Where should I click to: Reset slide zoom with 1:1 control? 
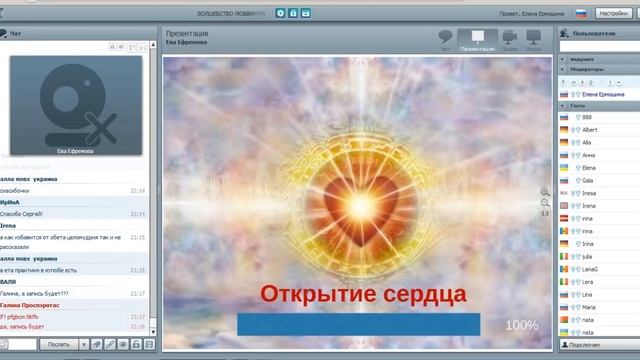(545, 214)
